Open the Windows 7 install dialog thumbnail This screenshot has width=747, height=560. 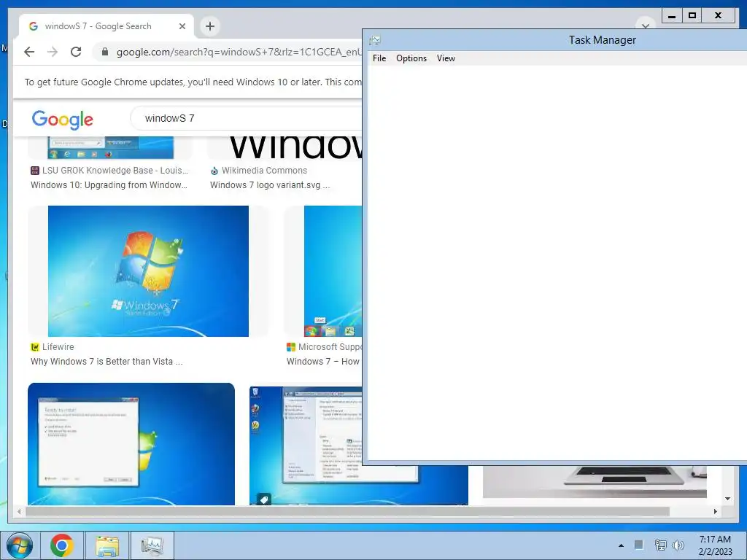[131, 444]
